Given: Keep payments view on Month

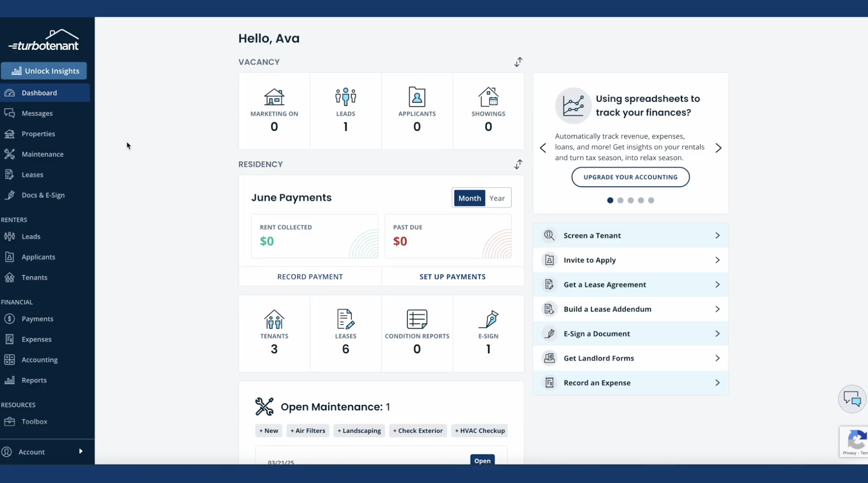Looking at the screenshot, I should pos(469,197).
